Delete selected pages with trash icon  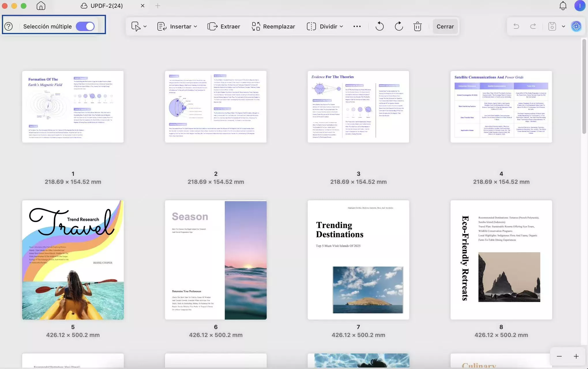point(417,27)
